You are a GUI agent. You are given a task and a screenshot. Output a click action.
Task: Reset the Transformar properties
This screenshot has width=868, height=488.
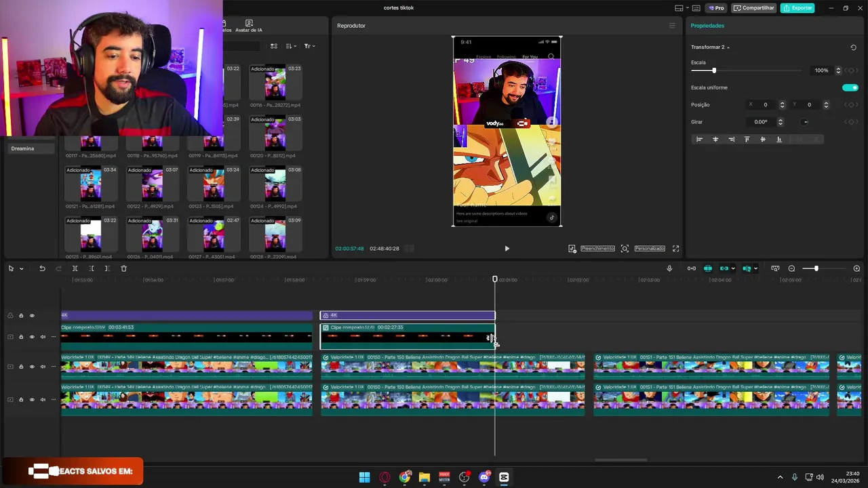point(853,47)
